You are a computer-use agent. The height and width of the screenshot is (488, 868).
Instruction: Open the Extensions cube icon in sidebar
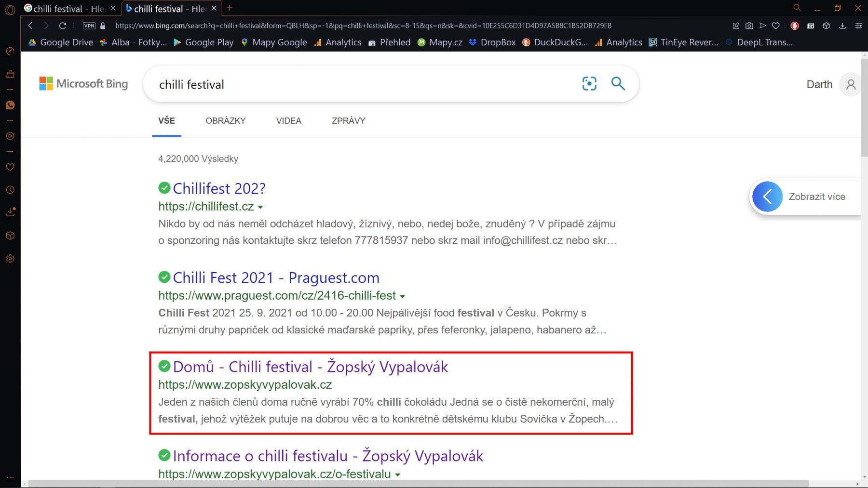10,236
